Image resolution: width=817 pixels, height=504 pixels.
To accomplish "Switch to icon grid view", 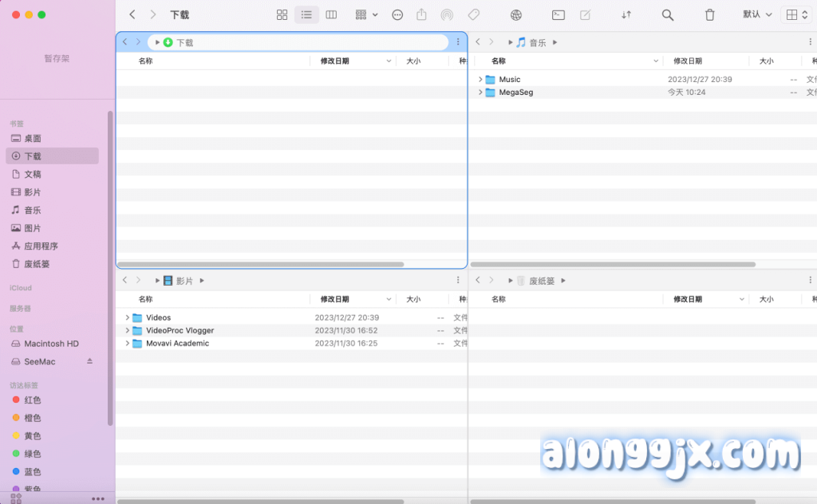I will (x=282, y=15).
